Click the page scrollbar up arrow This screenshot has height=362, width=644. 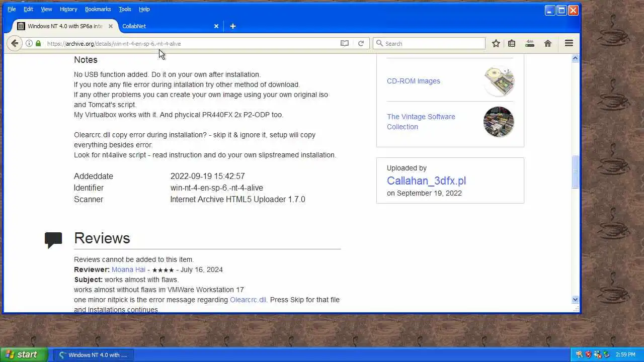(x=575, y=58)
